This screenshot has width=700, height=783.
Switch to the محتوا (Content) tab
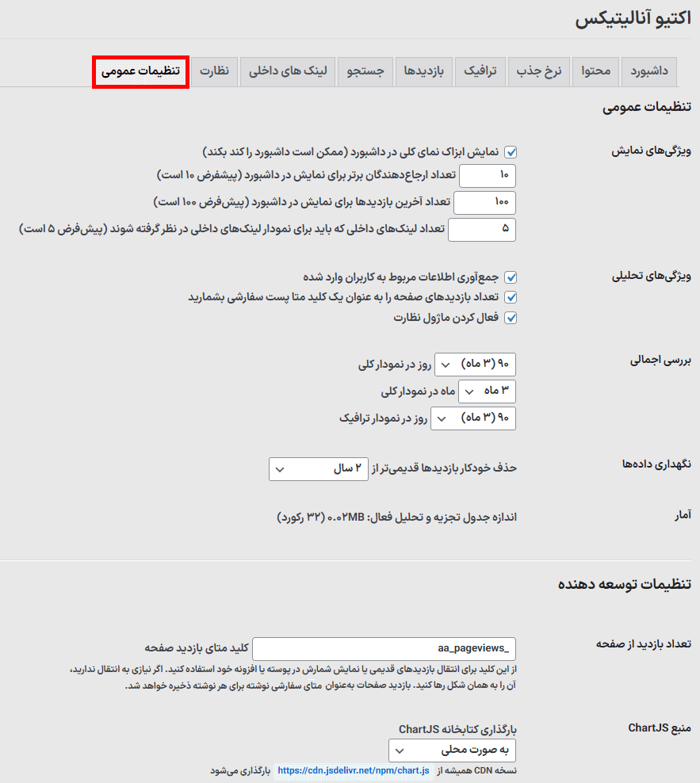(595, 71)
